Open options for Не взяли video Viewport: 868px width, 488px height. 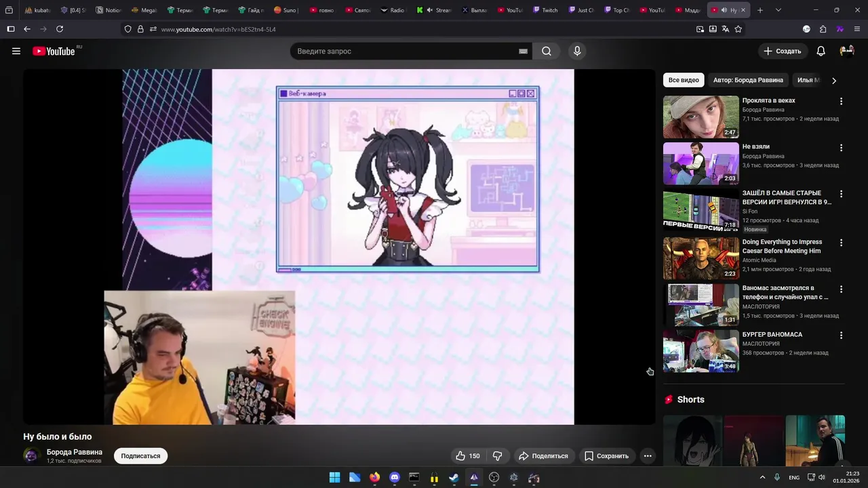[x=841, y=147]
